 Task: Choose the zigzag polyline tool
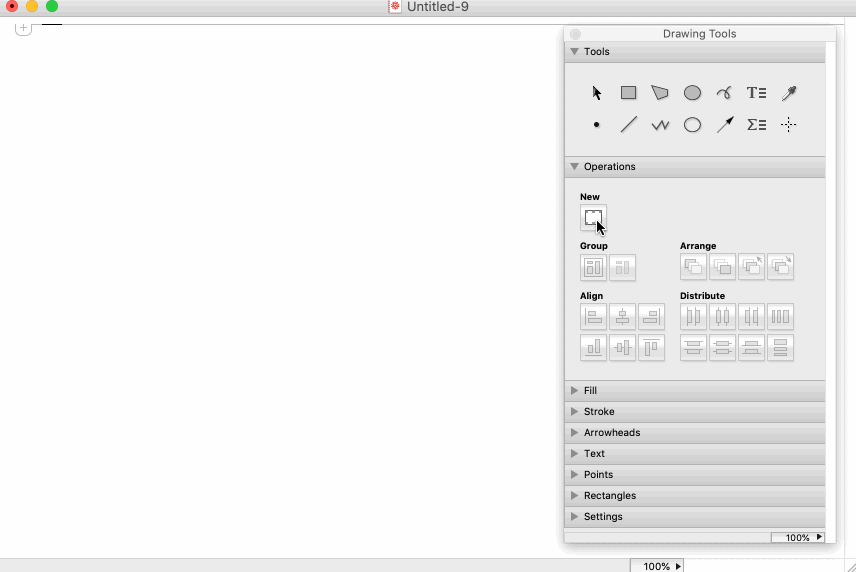[x=660, y=125]
